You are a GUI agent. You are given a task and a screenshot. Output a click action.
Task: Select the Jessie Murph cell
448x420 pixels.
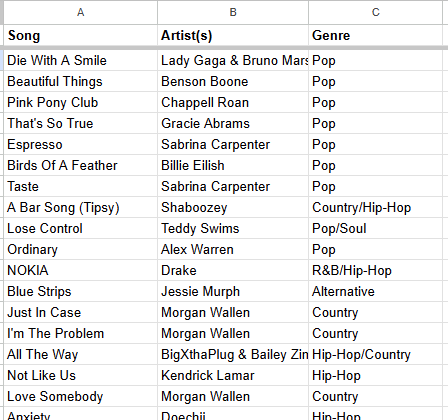pyautogui.click(x=233, y=291)
